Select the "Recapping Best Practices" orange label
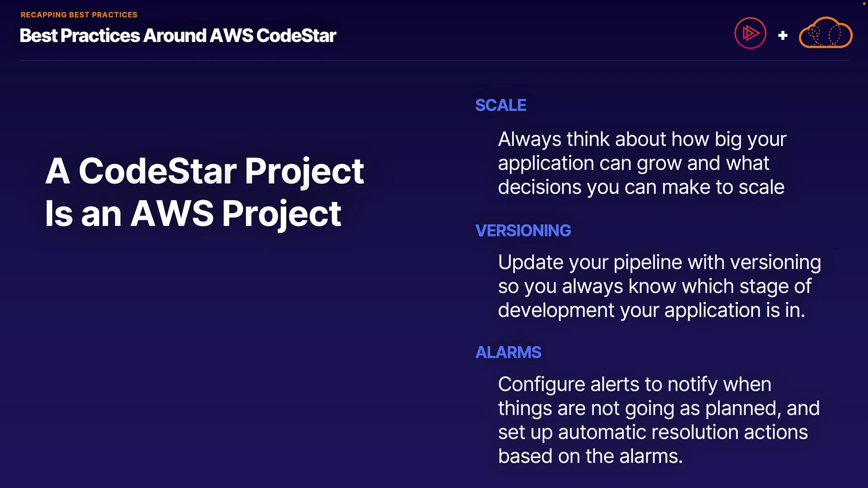This screenshot has height=488, width=868. pyautogui.click(x=79, y=15)
